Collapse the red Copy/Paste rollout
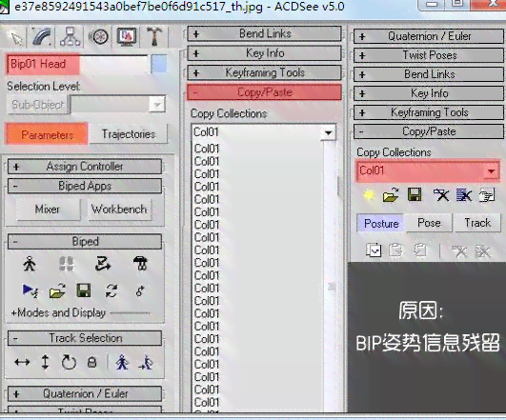 [264, 92]
